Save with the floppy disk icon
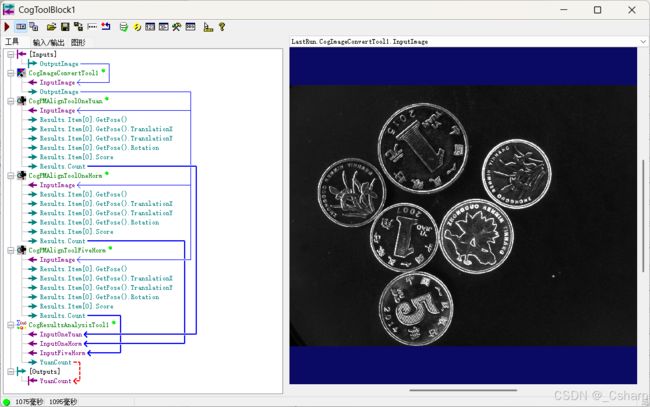The image size is (650, 407). click(65, 27)
